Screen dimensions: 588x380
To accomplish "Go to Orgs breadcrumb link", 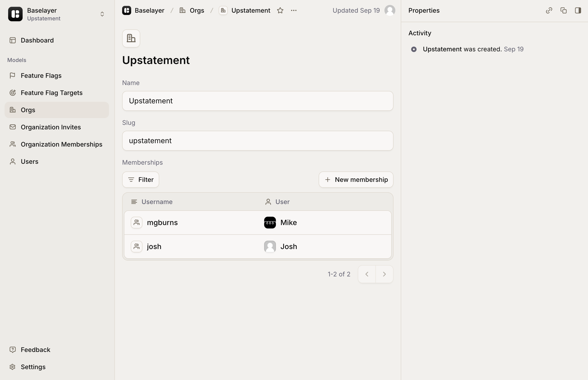I will pos(197,10).
